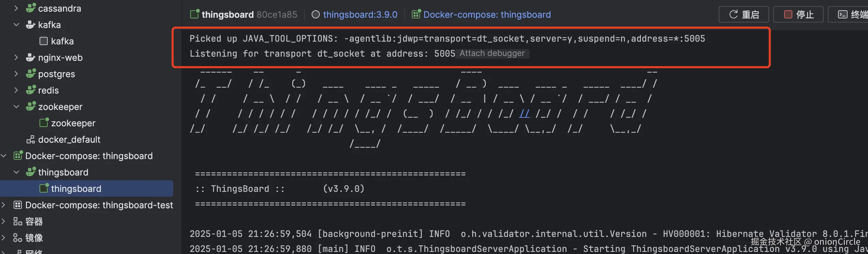Click the image circle icon before thingsboard:3.9.0

(316, 14)
